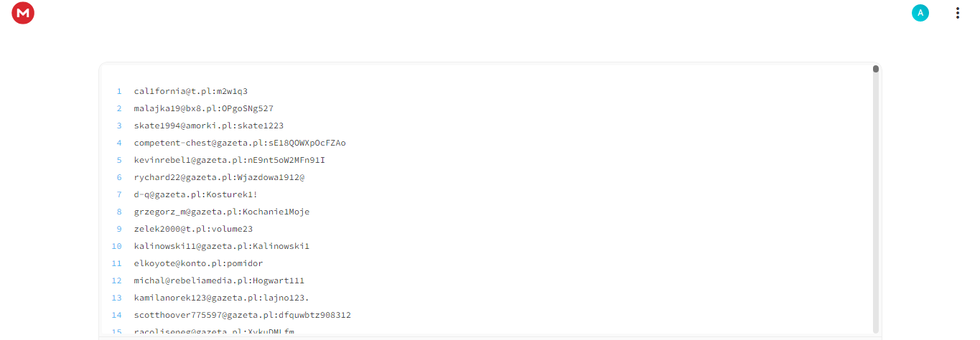This screenshot has height=340, width=980.
Task: Open the three-dot more options menu
Action: pyautogui.click(x=957, y=13)
